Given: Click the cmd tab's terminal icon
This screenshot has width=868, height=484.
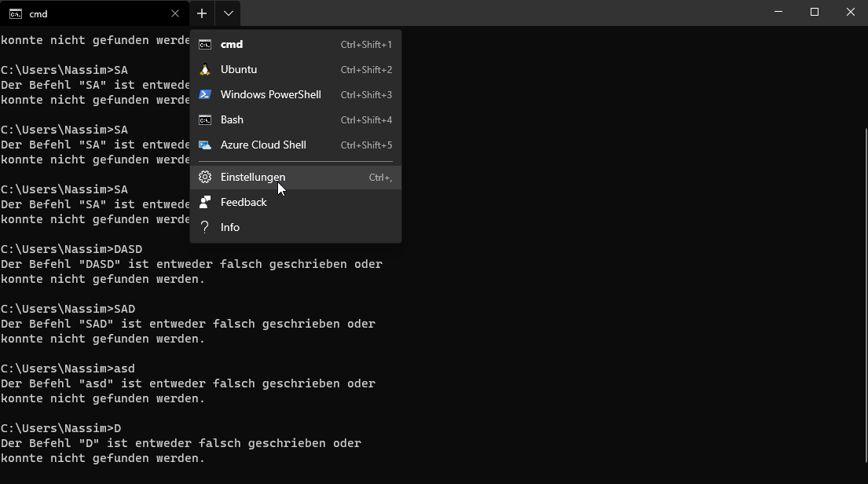Looking at the screenshot, I should pyautogui.click(x=16, y=14).
